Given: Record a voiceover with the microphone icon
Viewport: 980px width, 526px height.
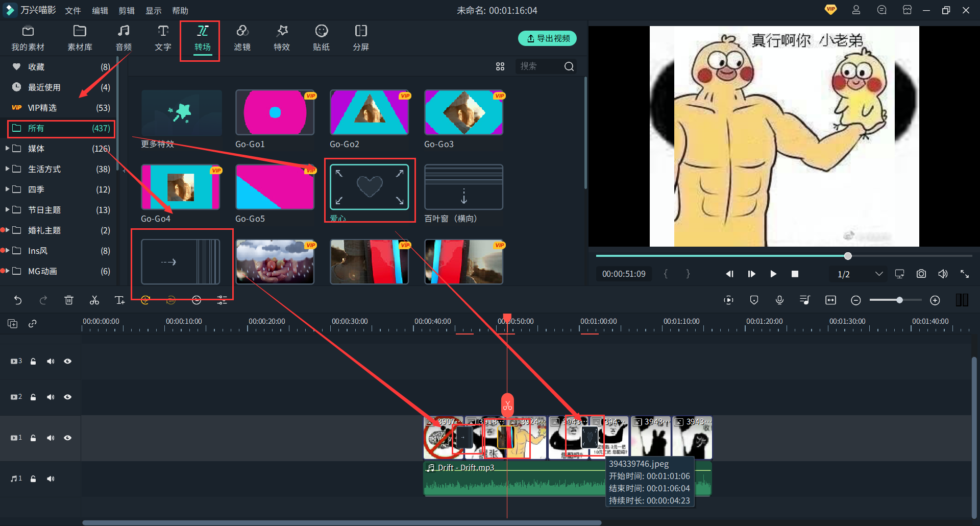Looking at the screenshot, I should [x=779, y=300].
